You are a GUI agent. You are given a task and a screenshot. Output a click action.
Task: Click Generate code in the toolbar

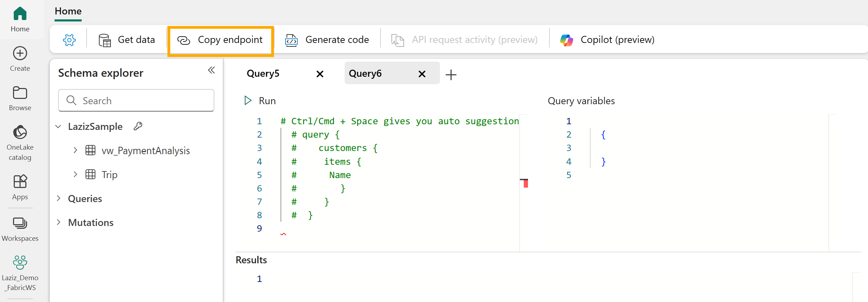(x=327, y=40)
